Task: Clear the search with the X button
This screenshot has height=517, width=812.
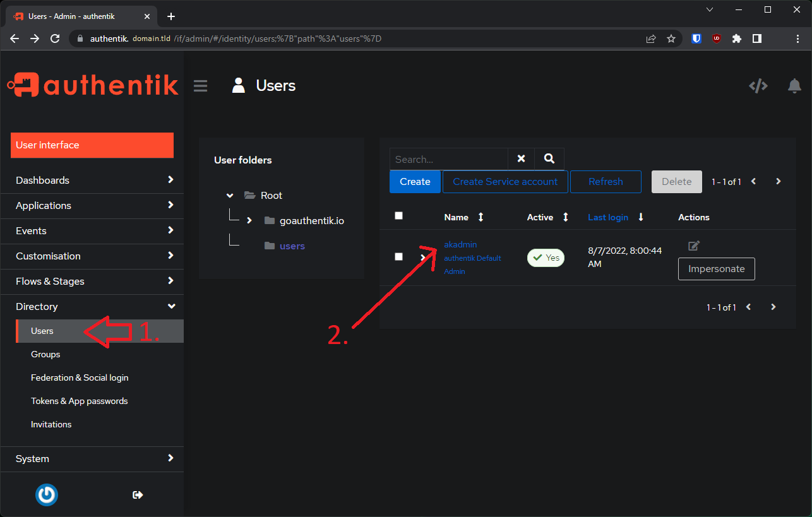Action: [x=521, y=159]
